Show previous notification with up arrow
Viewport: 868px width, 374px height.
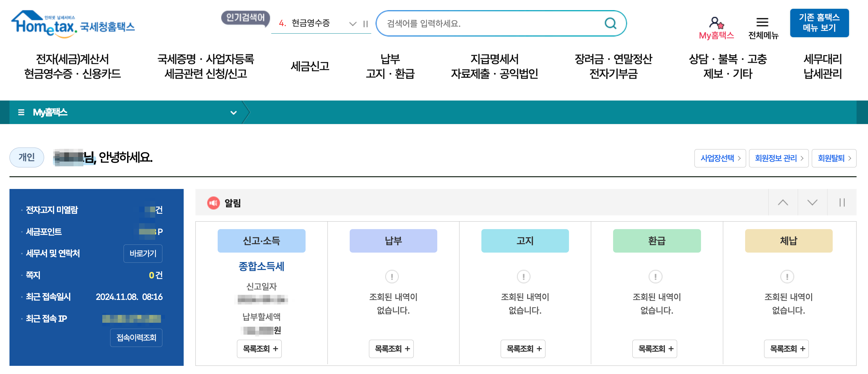point(783,202)
